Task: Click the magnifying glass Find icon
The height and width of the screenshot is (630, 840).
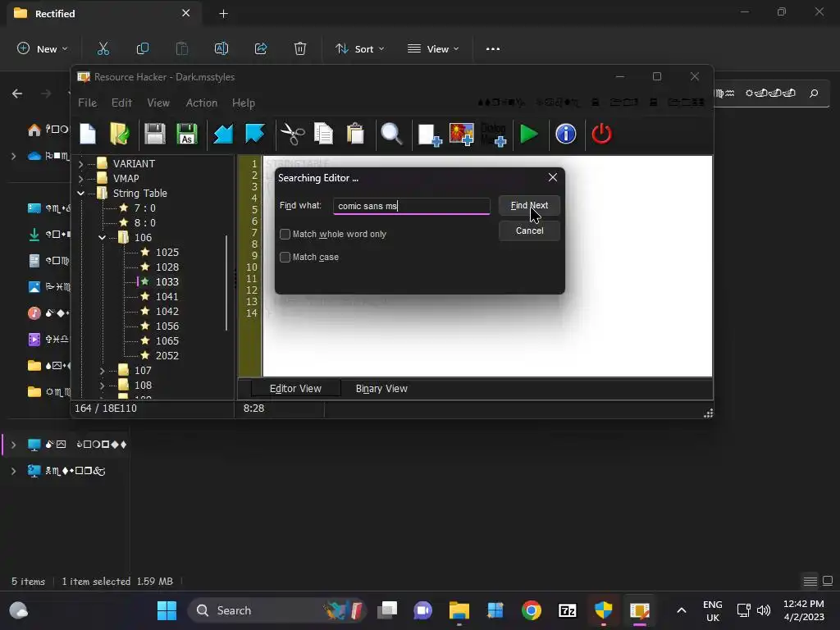Action: pos(391,134)
